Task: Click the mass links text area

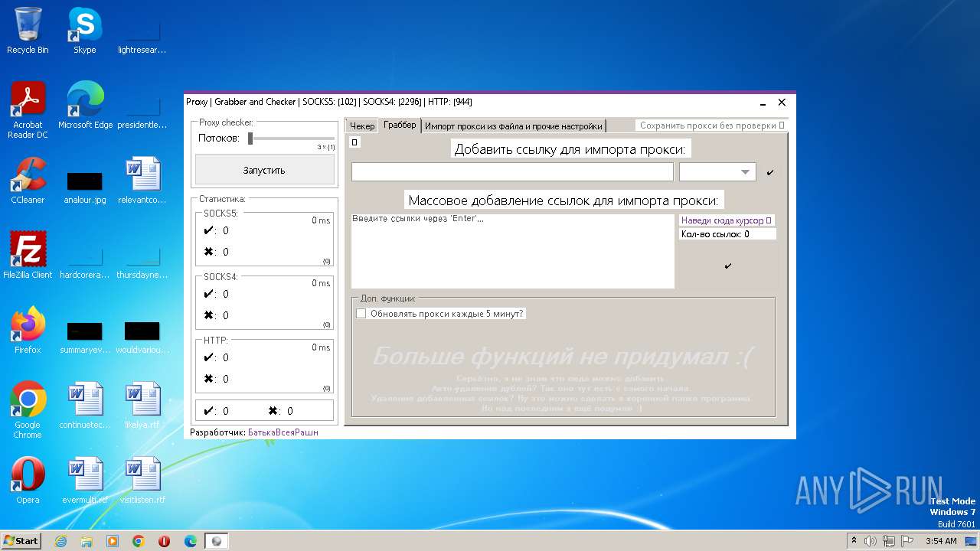Action: [512, 251]
